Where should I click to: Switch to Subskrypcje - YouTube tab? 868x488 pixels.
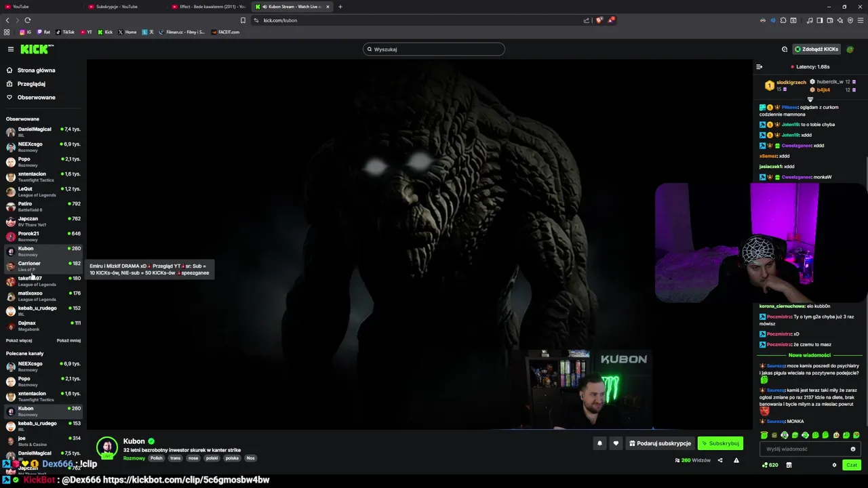[125, 7]
